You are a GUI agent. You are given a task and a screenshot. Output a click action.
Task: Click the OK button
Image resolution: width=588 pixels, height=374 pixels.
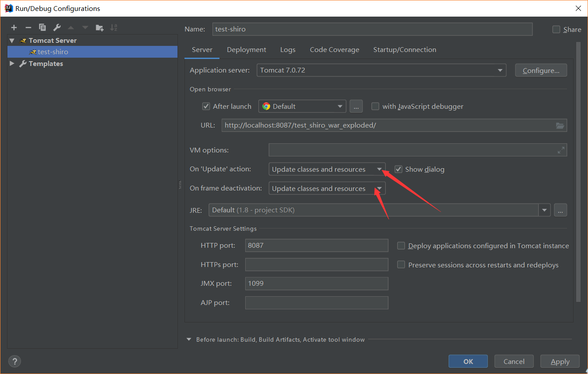[468, 361]
